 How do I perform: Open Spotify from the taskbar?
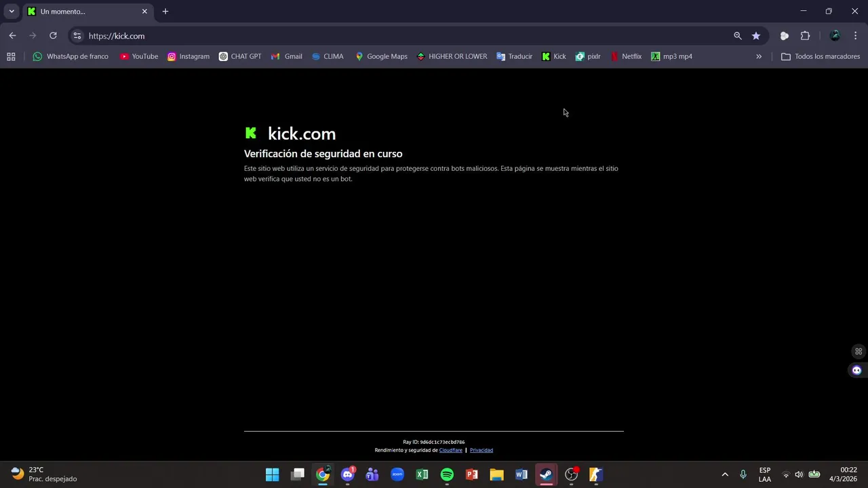(447, 474)
